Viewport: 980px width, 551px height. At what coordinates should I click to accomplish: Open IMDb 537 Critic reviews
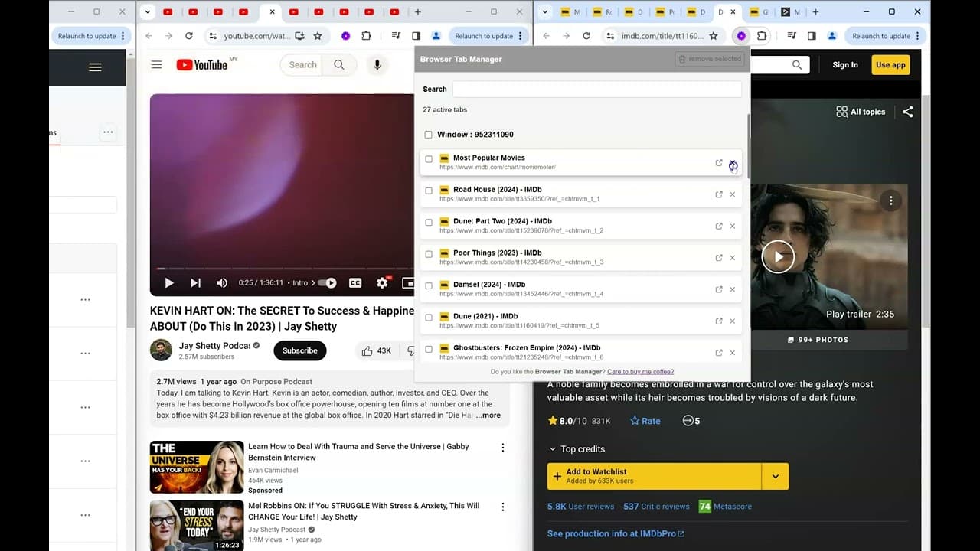(656, 507)
